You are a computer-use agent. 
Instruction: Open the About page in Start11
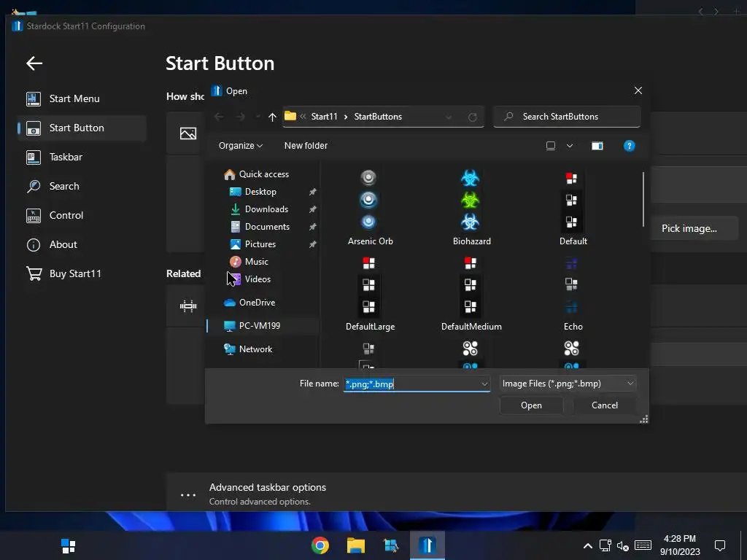click(x=81, y=244)
